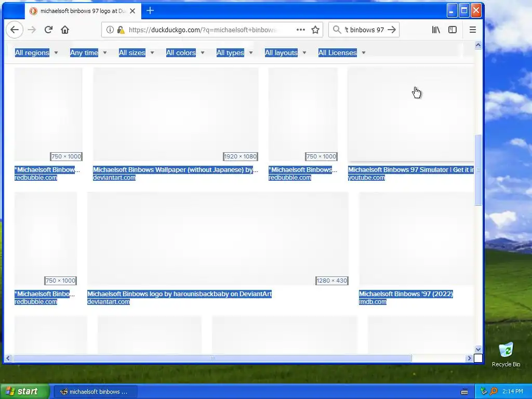Open the 1920 × 1080 wallpaper thumbnail
The height and width of the screenshot is (399, 532).
(176, 114)
